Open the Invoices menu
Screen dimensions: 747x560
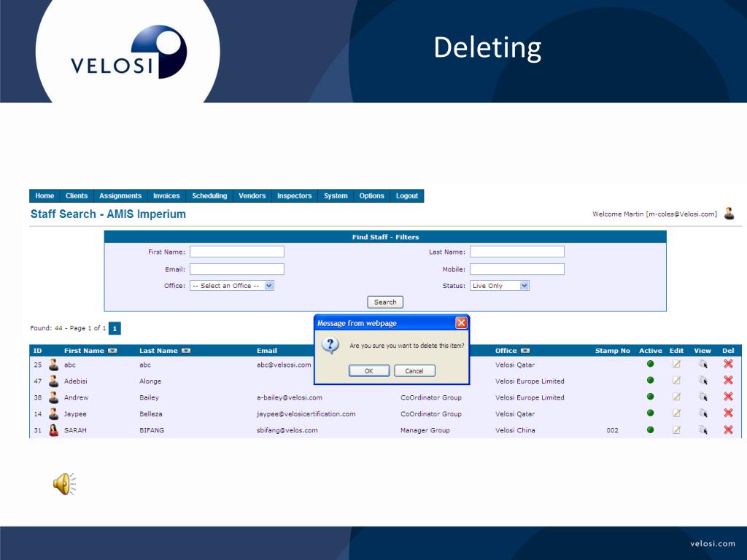166,195
